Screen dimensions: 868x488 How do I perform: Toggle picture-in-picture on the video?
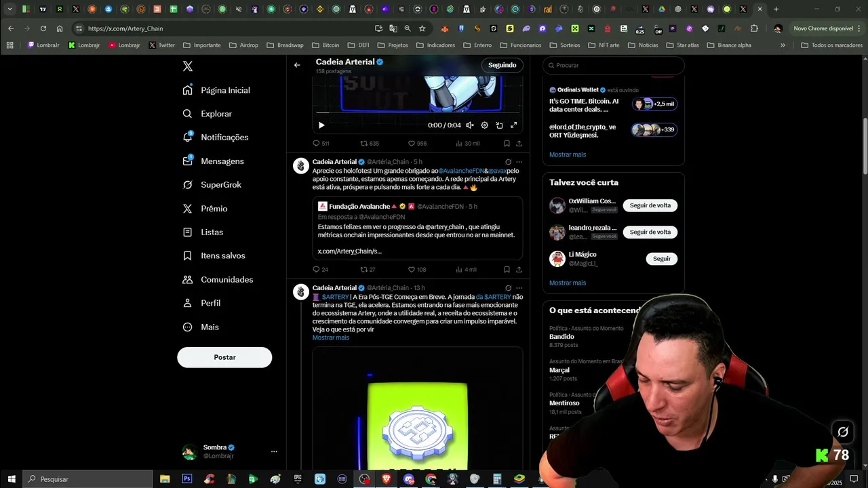499,125
